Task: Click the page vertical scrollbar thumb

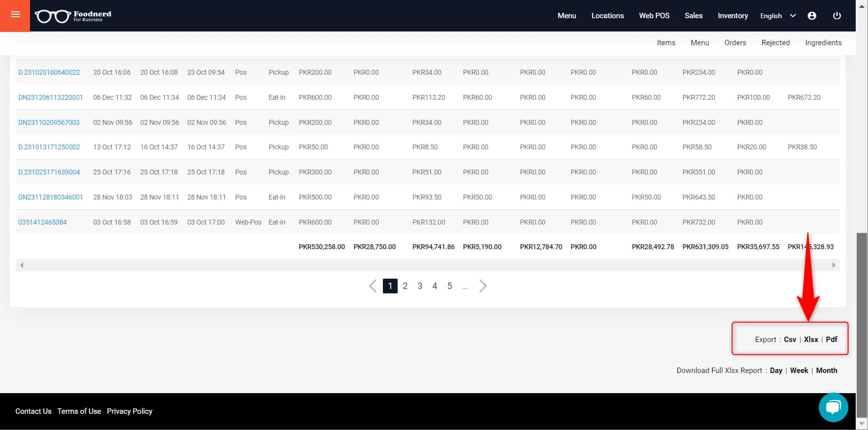Action: coord(862,324)
